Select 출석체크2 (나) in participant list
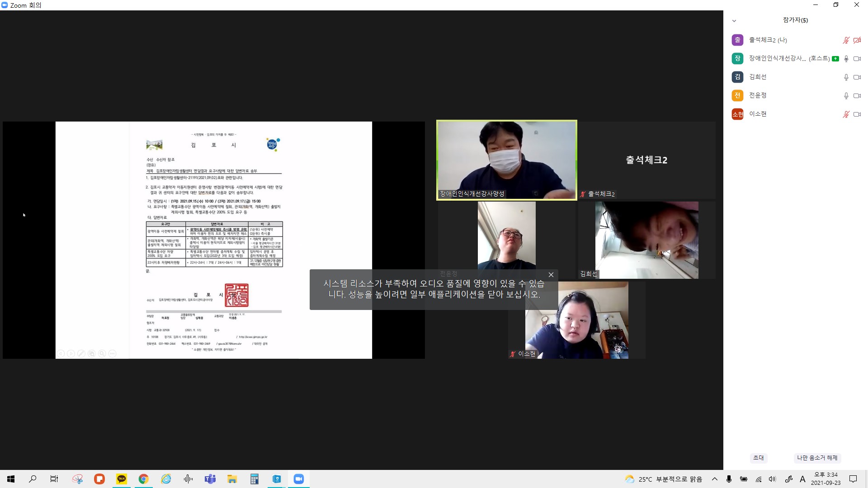Viewport: 868px width, 488px height. coord(796,40)
